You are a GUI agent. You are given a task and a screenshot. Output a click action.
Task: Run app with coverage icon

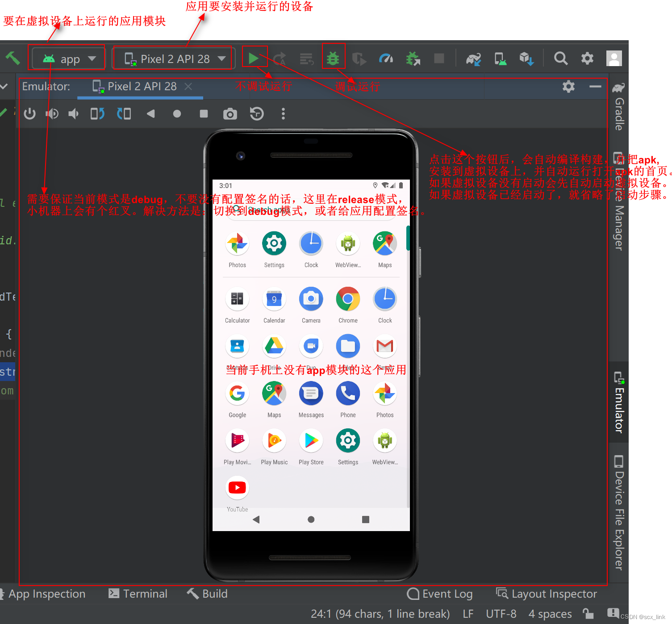pos(359,59)
